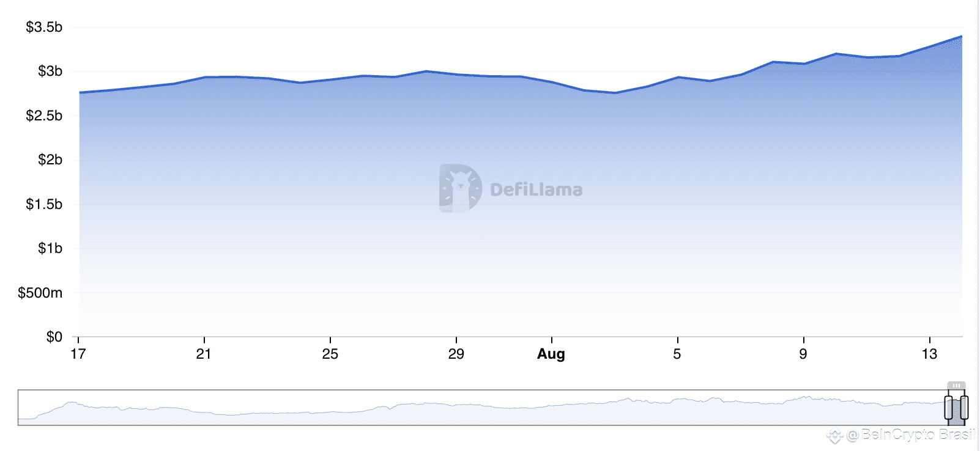
Task: Click the DefiLlama watermark text
Action: (536, 189)
